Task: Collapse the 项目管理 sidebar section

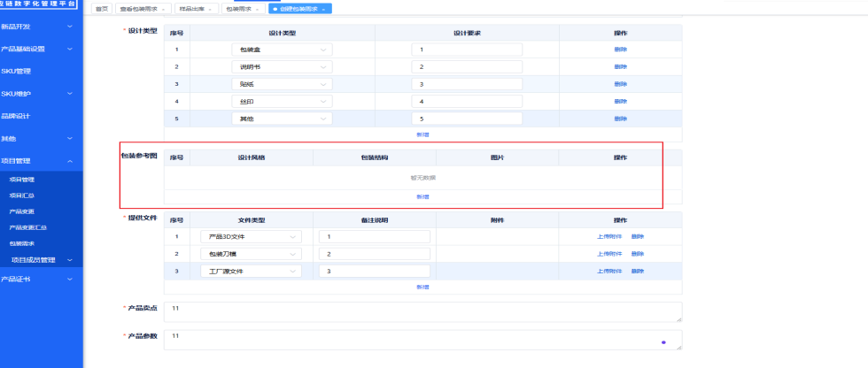Action: [x=70, y=161]
